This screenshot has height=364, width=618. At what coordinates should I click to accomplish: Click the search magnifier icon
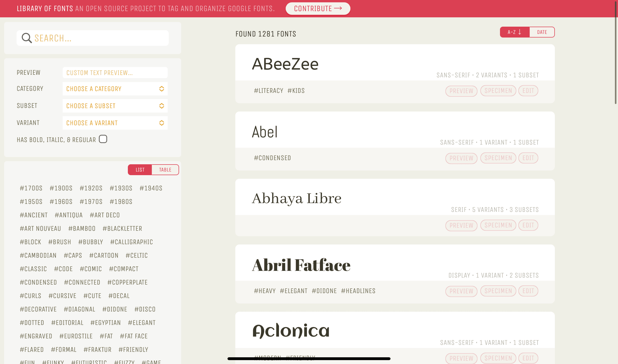tap(26, 38)
